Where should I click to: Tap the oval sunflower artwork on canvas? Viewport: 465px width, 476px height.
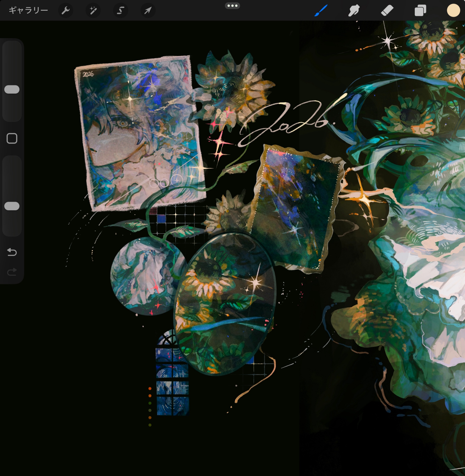pyautogui.click(x=225, y=304)
